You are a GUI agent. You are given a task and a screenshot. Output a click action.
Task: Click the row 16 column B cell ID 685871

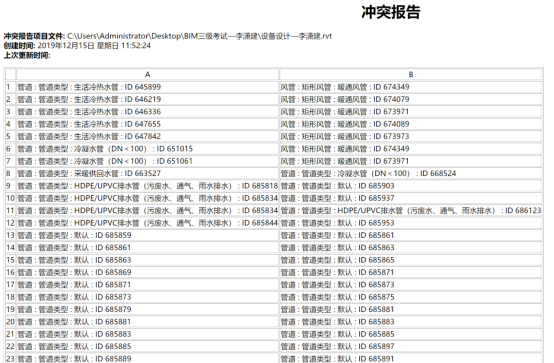pyautogui.click(x=411, y=273)
